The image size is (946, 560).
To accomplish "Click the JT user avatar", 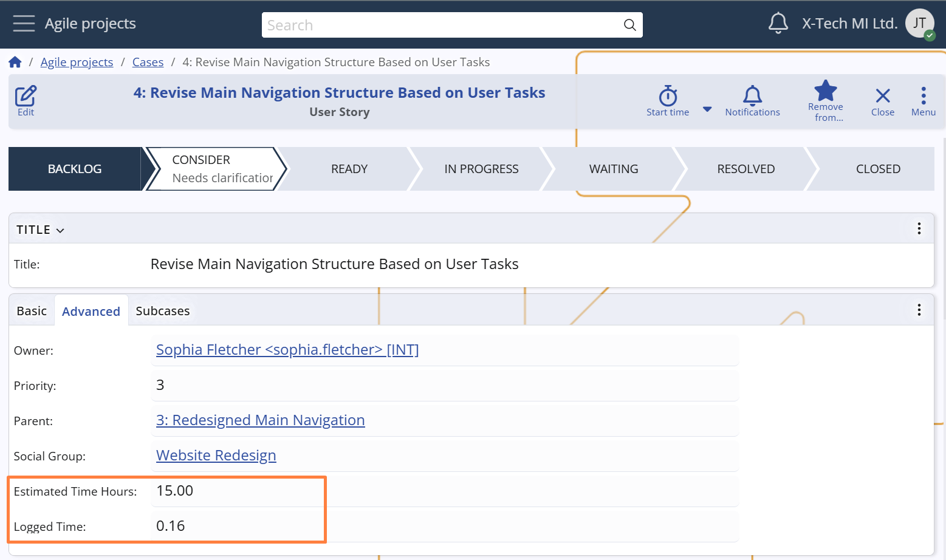I will pos(920,24).
